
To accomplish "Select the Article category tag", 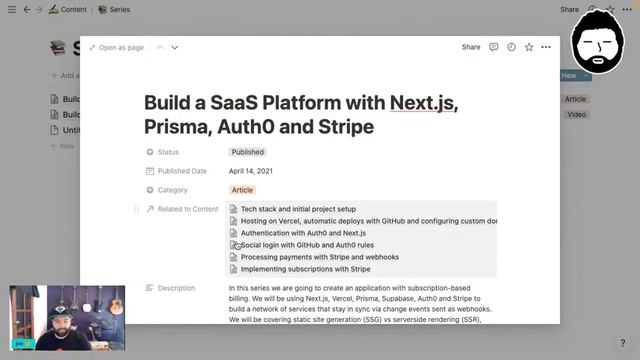I will point(242,190).
